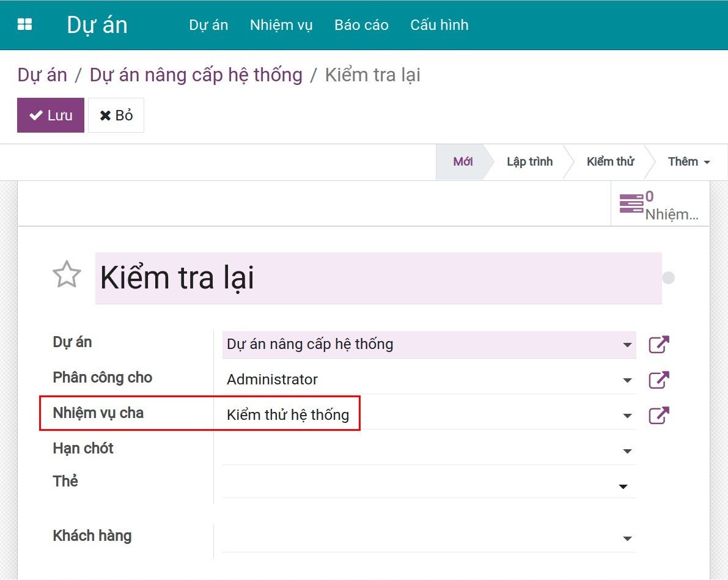Expand the Thêm stage dropdown
Screen dimensions: 728x580
pos(688,161)
